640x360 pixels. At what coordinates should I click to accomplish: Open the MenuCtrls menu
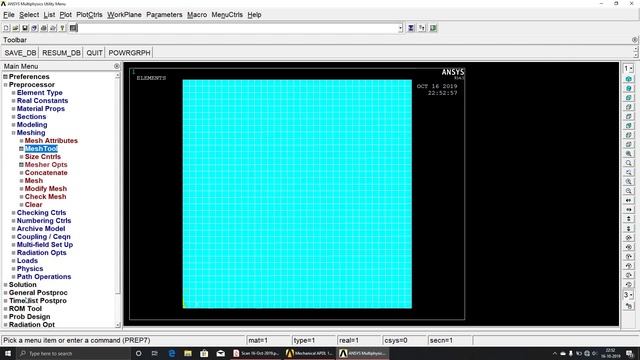(x=227, y=15)
